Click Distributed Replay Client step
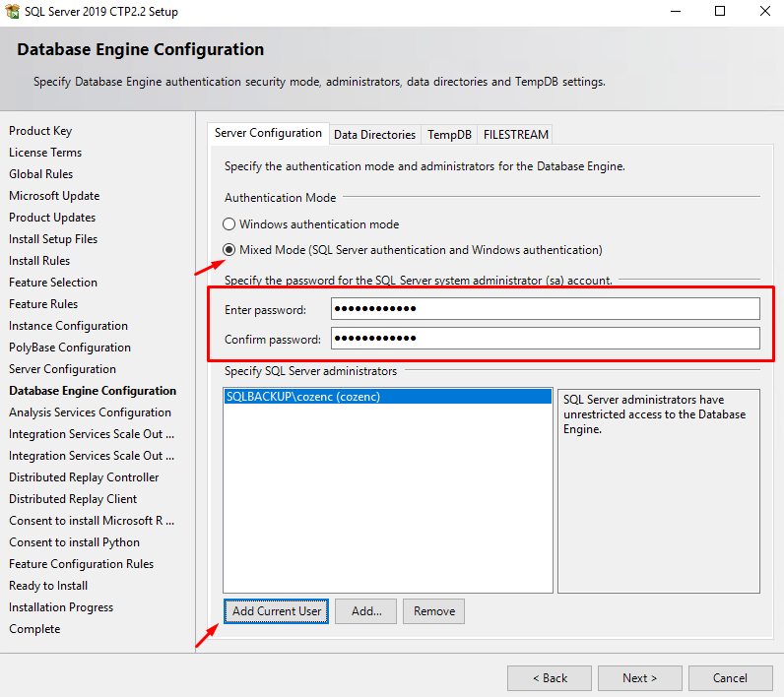 [x=73, y=499]
